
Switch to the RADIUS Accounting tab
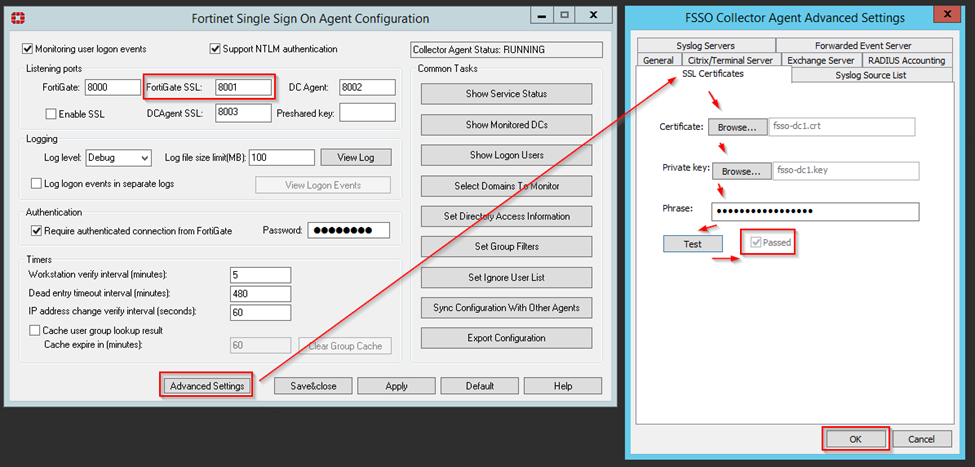pyautogui.click(x=907, y=60)
